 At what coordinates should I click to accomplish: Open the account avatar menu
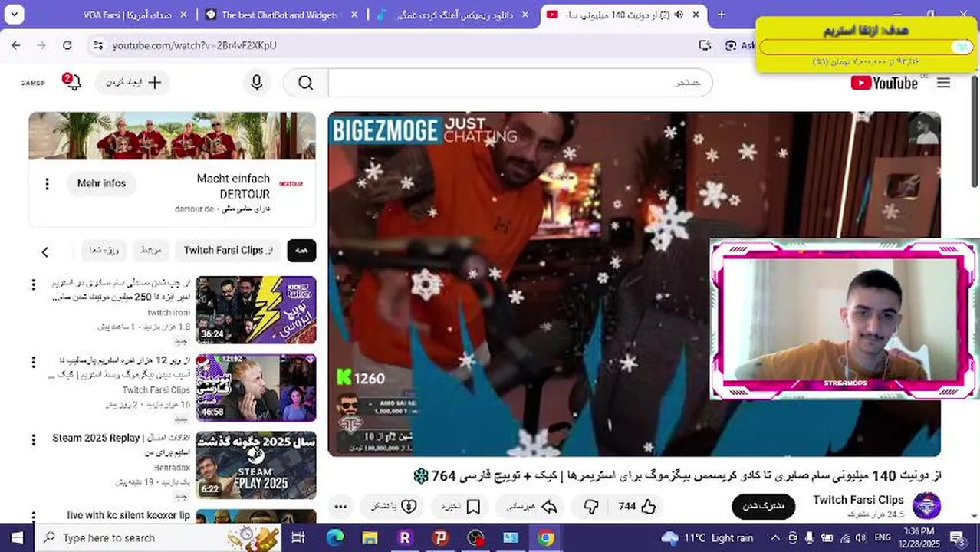pyautogui.click(x=33, y=83)
